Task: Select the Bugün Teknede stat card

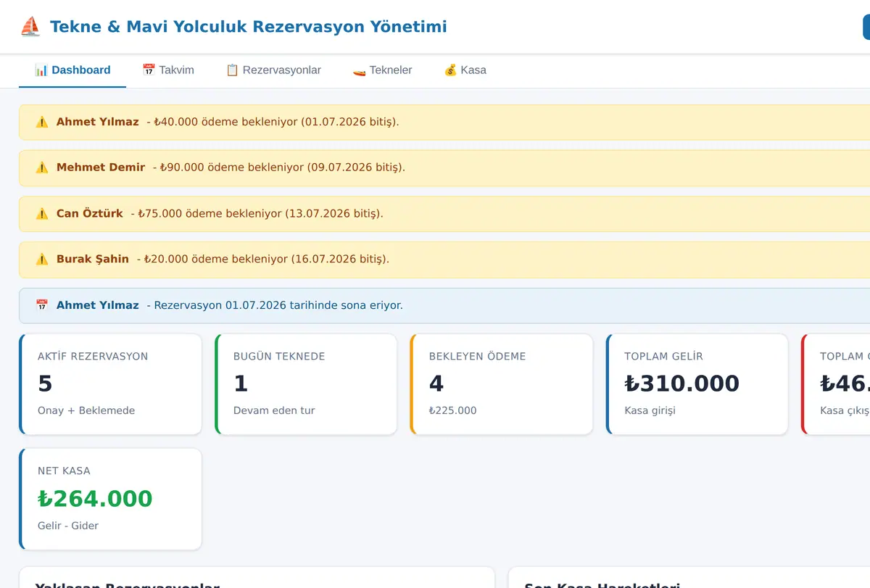Action: pos(306,384)
